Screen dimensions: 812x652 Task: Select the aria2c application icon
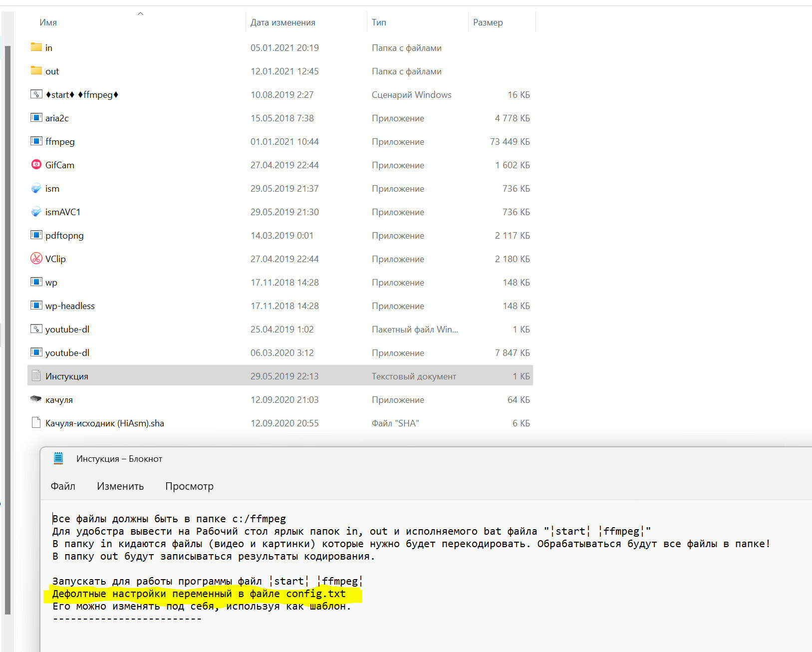click(x=36, y=117)
